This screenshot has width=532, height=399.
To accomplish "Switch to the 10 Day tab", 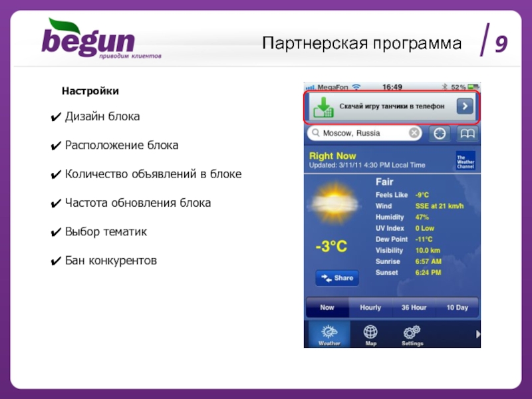I will click(x=457, y=307).
